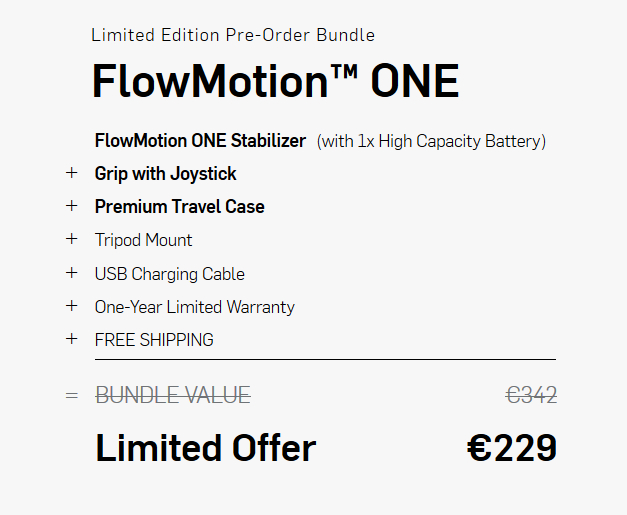Click the USB Charging Cable label

[170, 274]
